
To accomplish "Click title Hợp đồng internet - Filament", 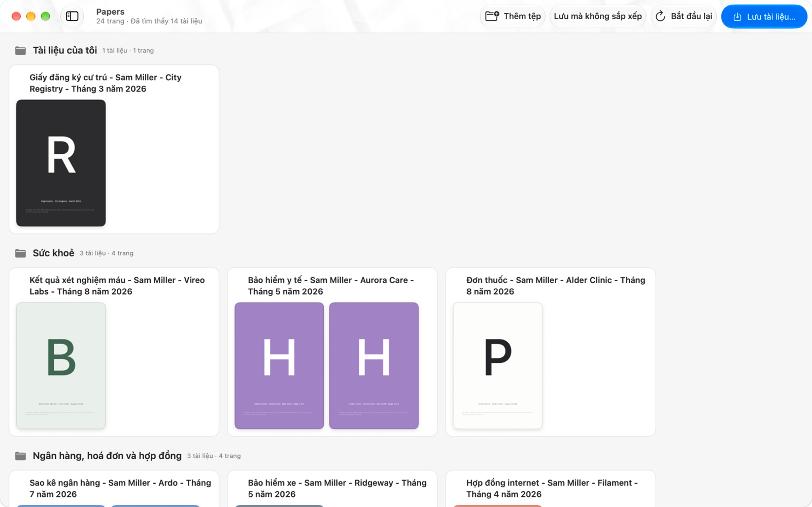I will point(552,488).
